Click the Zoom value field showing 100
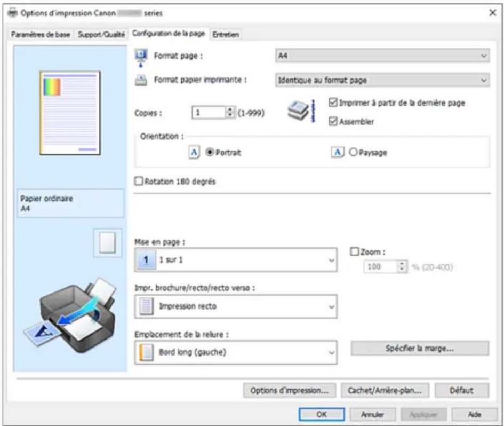 [380, 266]
